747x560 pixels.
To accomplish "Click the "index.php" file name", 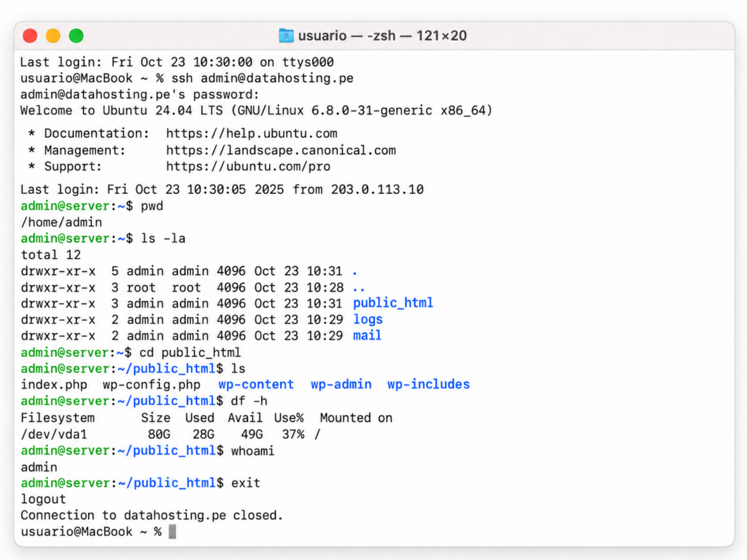I will pos(54,385).
